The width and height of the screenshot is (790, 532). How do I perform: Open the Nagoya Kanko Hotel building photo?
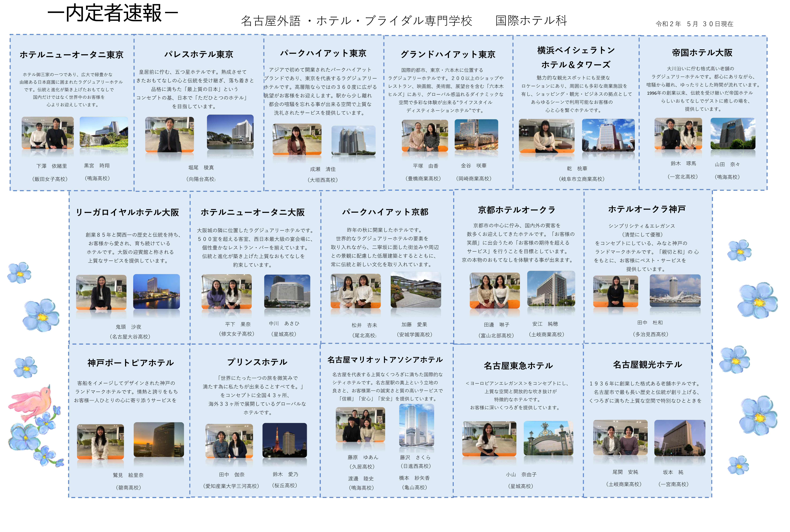click(x=680, y=438)
